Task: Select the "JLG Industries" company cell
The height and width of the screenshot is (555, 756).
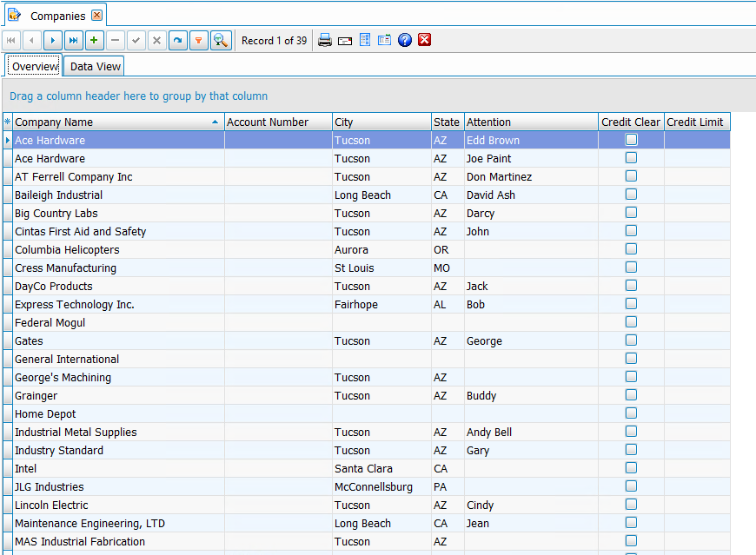Action: pyautogui.click(x=118, y=487)
